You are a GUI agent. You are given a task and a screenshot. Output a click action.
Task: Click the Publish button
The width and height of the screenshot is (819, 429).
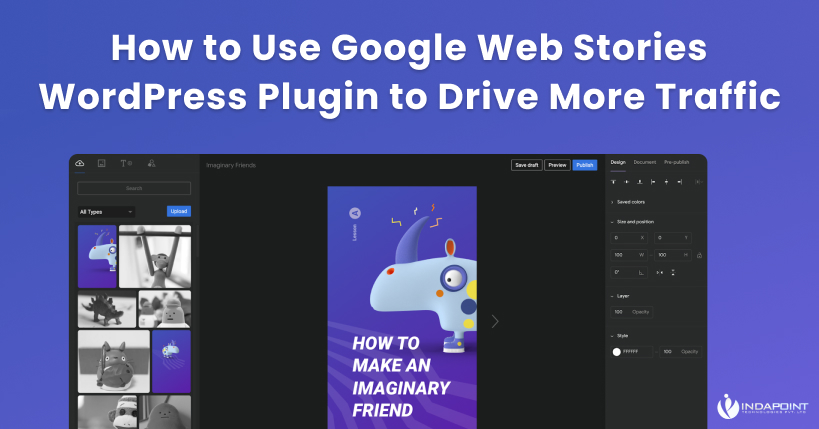pyautogui.click(x=585, y=165)
